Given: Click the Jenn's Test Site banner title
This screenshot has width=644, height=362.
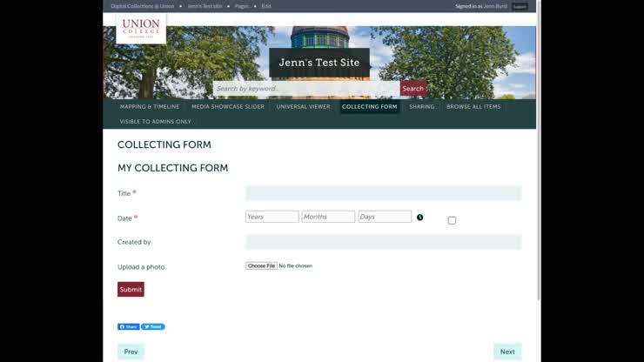Looking at the screenshot, I should tap(319, 63).
